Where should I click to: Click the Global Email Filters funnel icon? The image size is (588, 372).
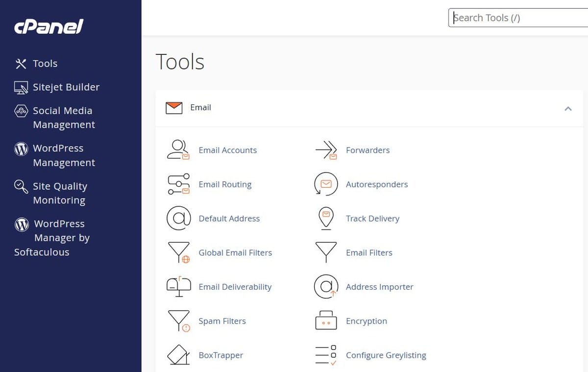[178, 253]
